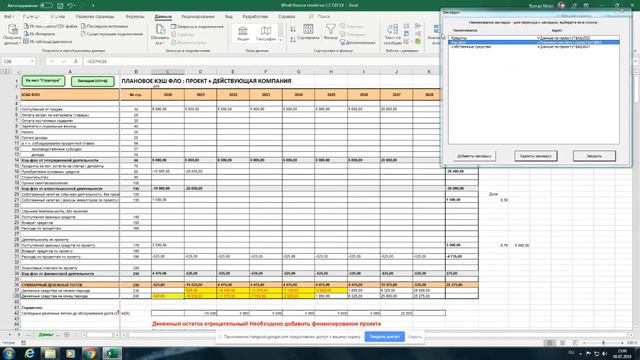Click the Delete bookmark button in dialog
Image resolution: width=640 pixels, height=360 pixels.
coord(536,156)
